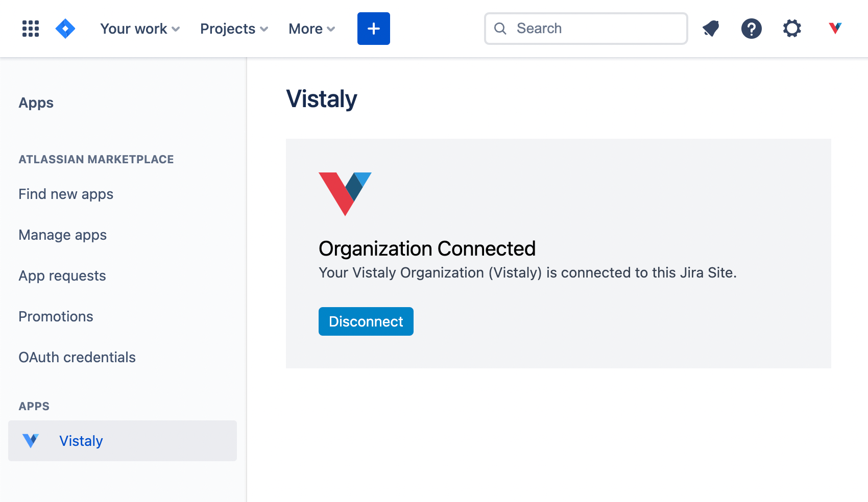The height and width of the screenshot is (502, 868).
Task: Focus the Search input field
Action: pyautogui.click(x=586, y=29)
